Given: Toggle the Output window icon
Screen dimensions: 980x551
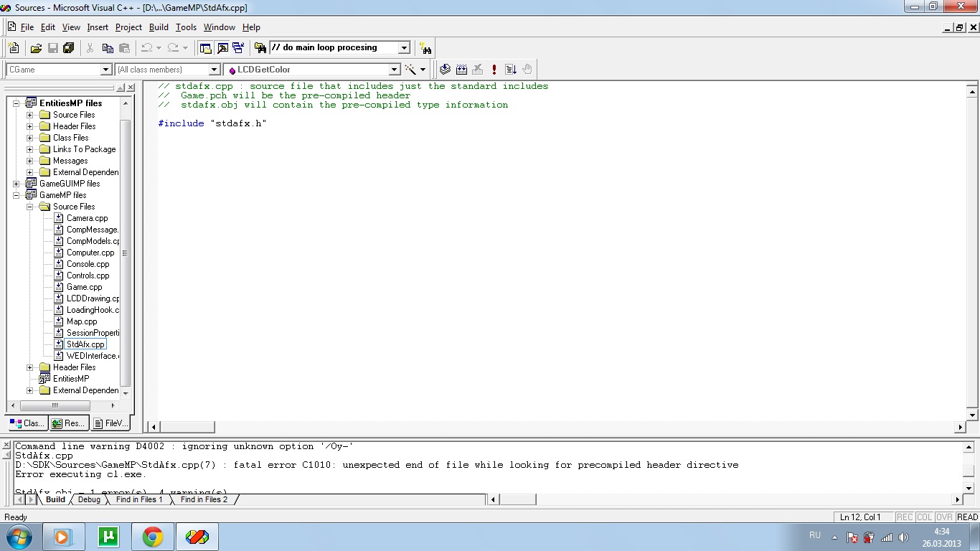Looking at the screenshot, I should (222, 48).
